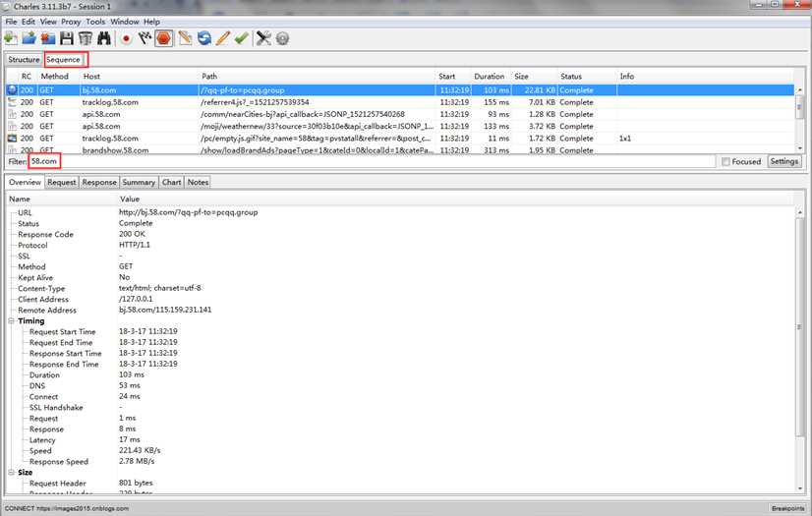
Task: Click the Close Session icon
Action: coord(47,38)
